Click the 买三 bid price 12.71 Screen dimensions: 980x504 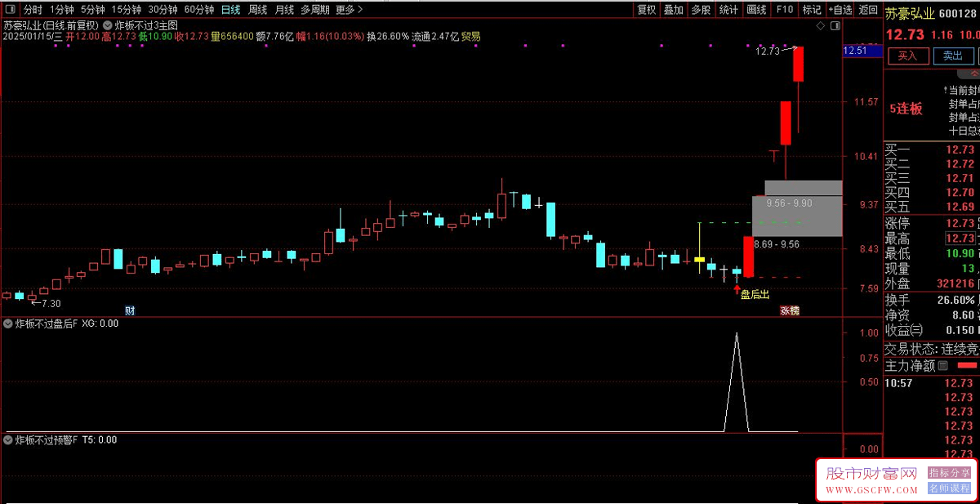click(960, 179)
